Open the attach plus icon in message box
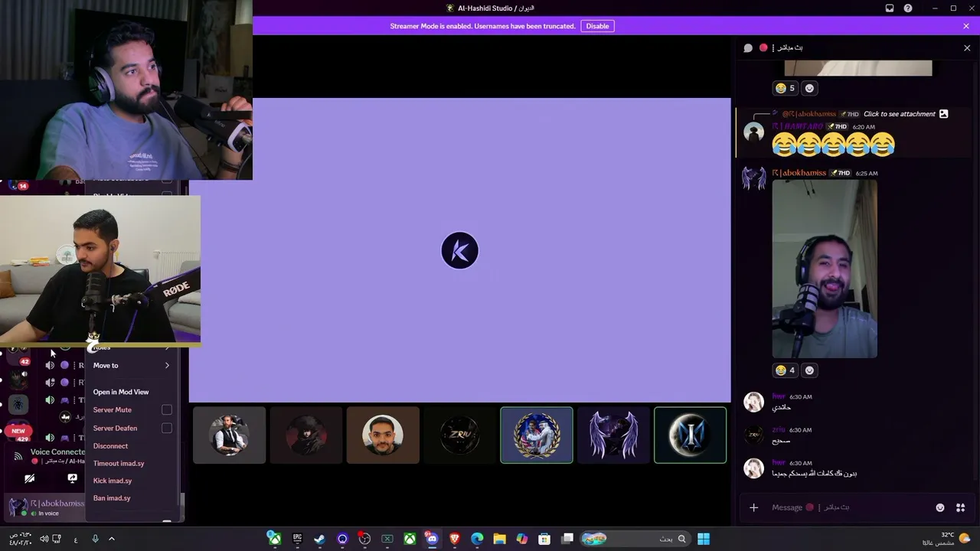Screen dimensions: 980x551 pyautogui.click(x=753, y=507)
